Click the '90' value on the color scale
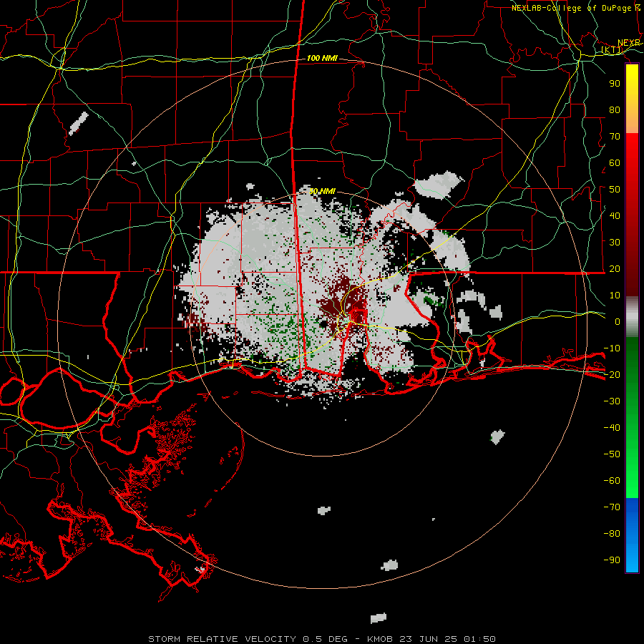The image size is (644, 644). [615, 84]
